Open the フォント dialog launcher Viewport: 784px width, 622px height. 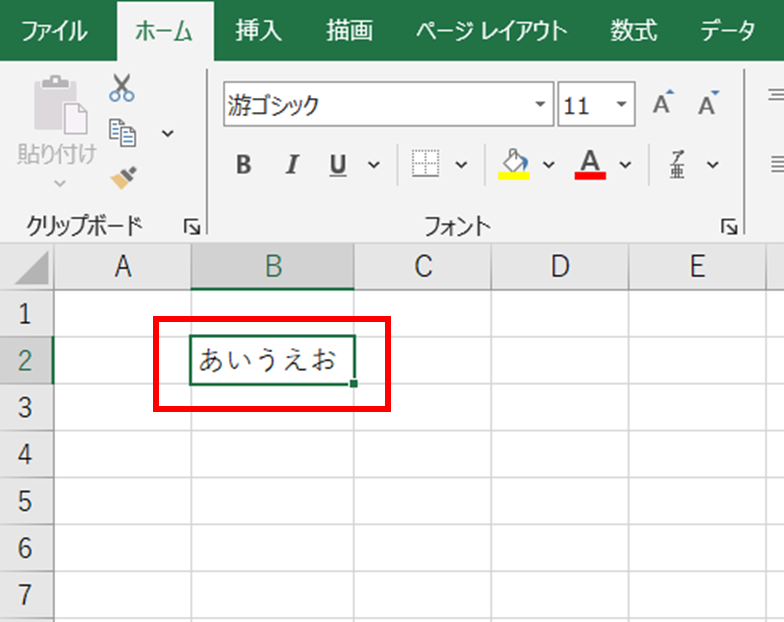(729, 227)
